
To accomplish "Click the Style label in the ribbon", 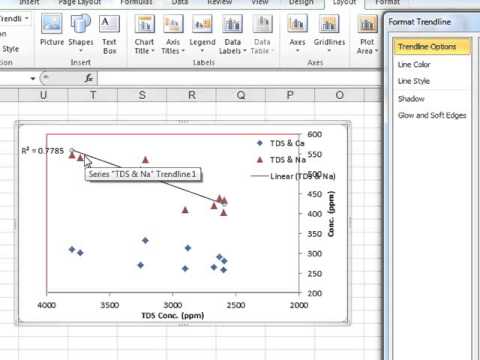I will point(11,49).
